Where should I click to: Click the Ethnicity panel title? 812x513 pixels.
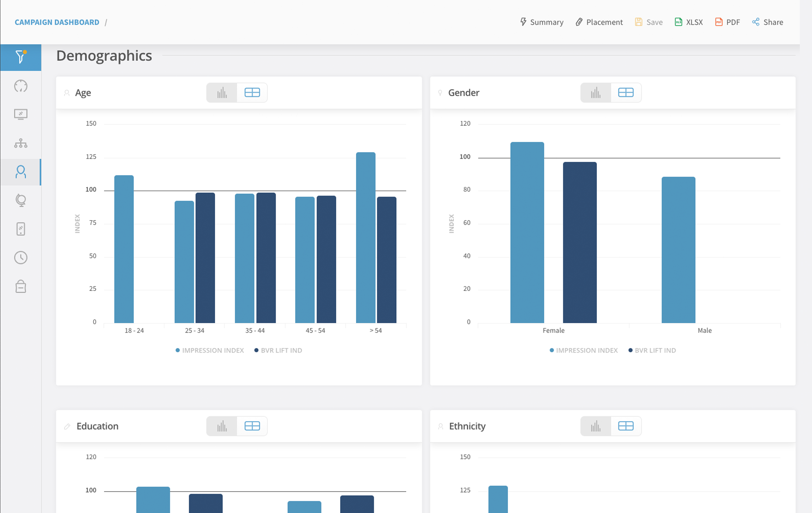pyautogui.click(x=467, y=426)
